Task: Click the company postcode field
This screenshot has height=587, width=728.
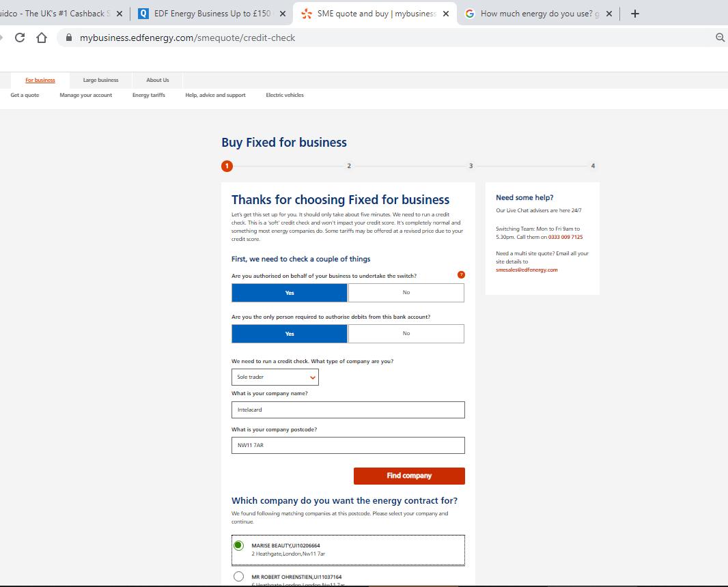Action: click(348, 446)
